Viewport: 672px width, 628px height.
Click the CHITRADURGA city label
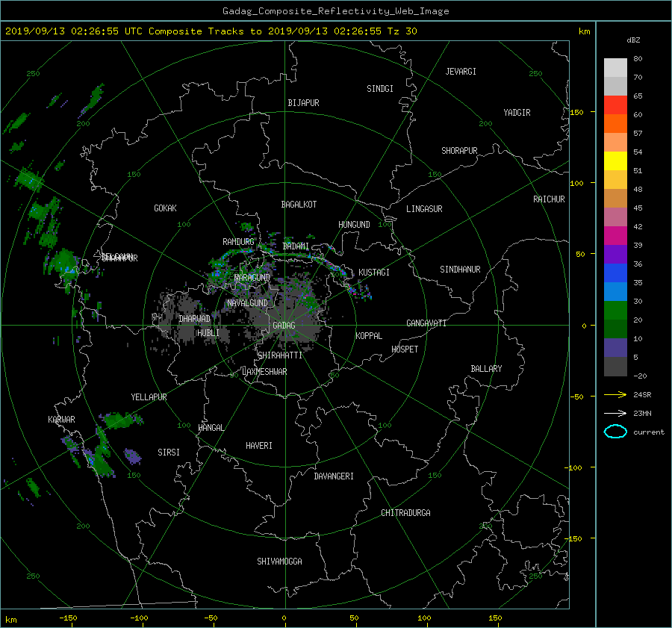tap(405, 513)
